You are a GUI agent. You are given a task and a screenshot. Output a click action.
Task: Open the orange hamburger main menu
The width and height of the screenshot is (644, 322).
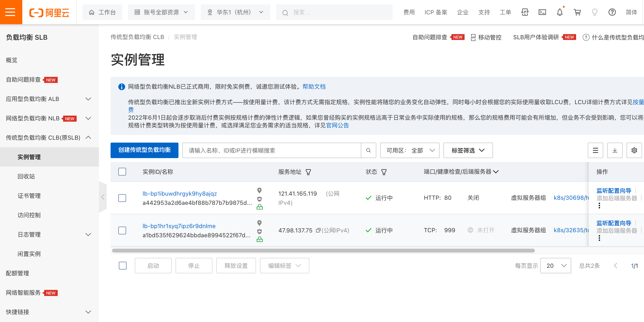pos(11,12)
